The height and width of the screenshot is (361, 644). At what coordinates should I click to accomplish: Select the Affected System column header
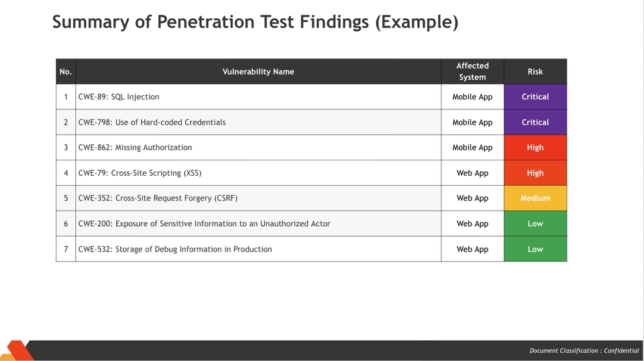472,71
